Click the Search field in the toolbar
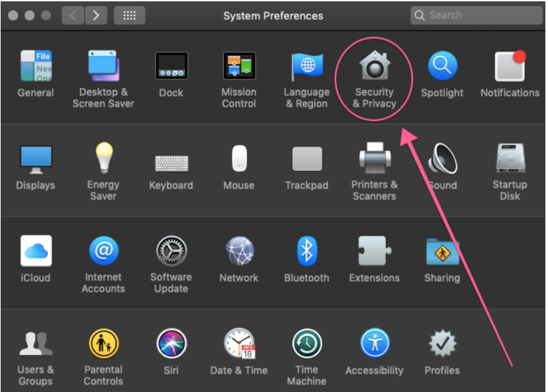This screenshot has height=392, width=548. 477,15
